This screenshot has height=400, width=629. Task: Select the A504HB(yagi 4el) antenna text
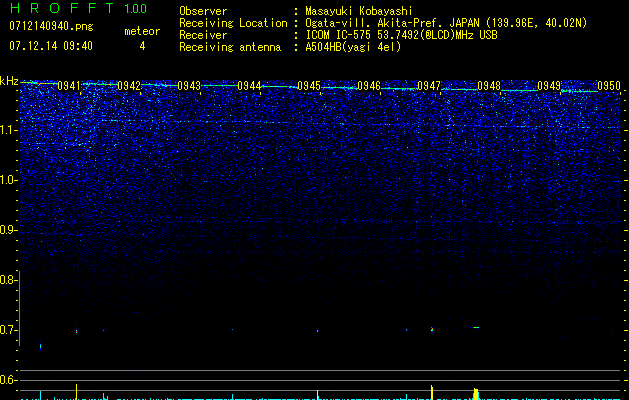(x=353, y=47)
